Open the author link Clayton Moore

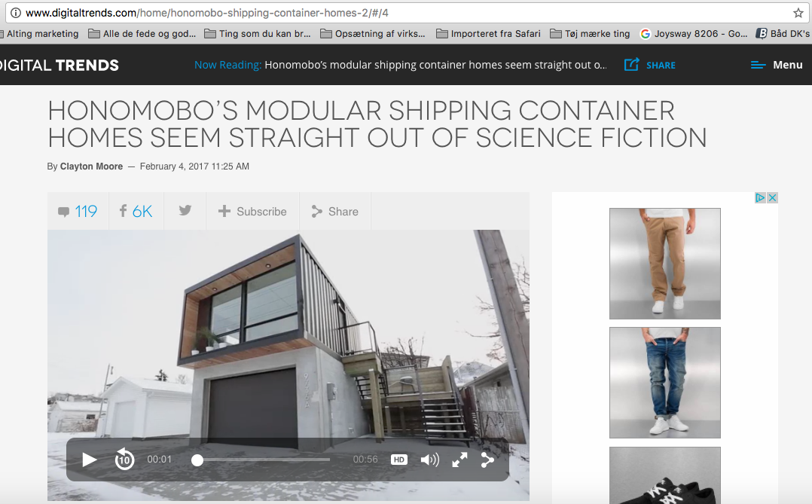coord(91,166)
